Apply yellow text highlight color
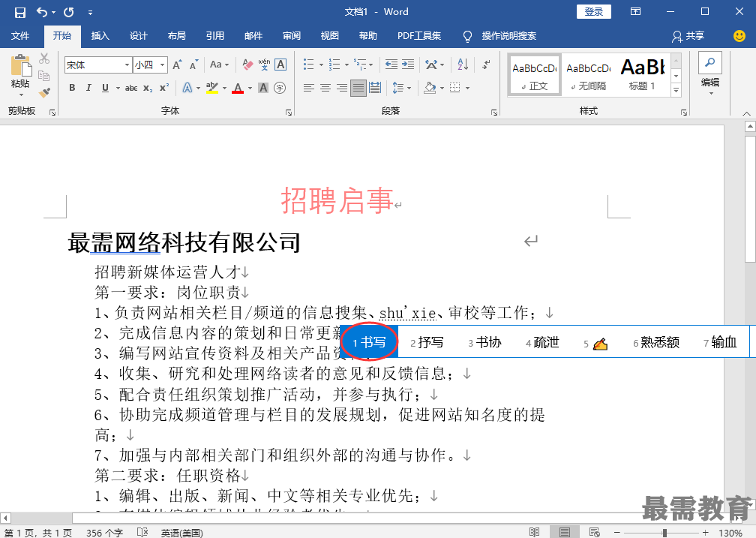This screenshot has height=538, width=756. [212, 88]
